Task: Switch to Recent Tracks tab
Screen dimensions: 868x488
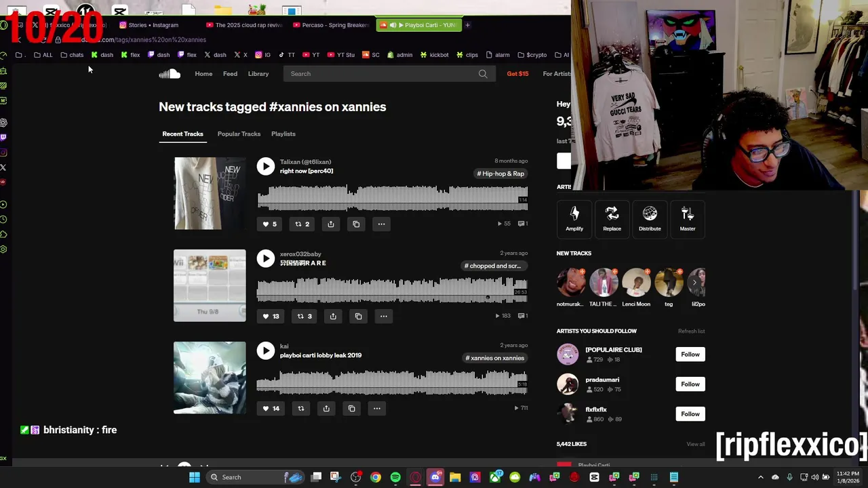Action: pyautogui.click(x=182, y=134)
